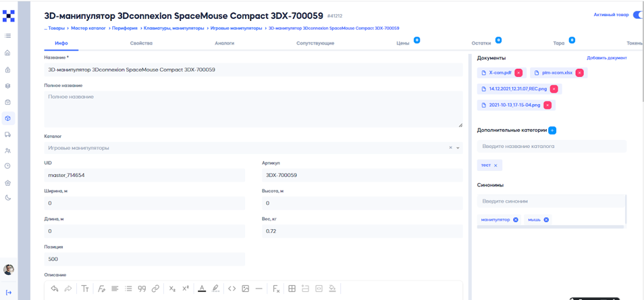644x300 pixels.
Task: Click the logout arrow icon
Action: pos(8,292)
